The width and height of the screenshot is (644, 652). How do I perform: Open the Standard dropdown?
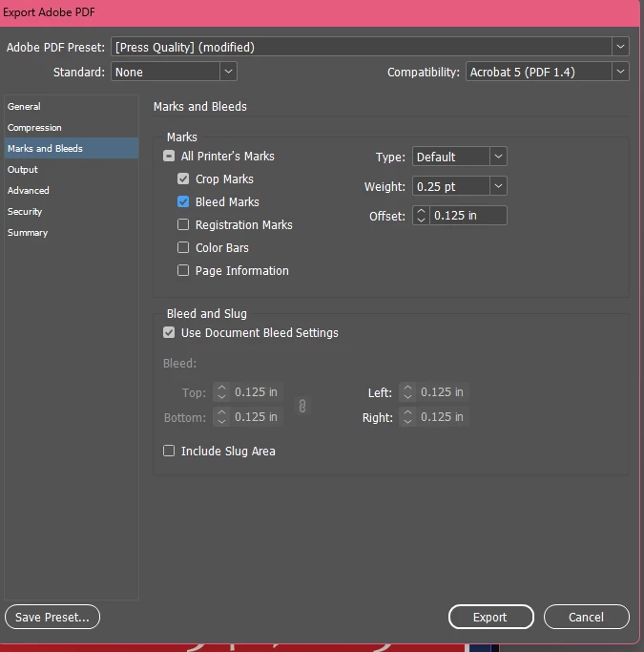174,72
